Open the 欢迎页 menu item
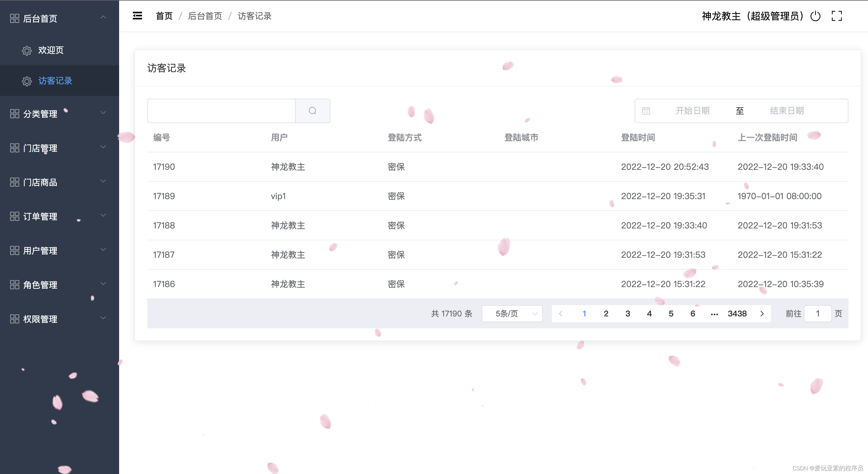 (50, 50)
